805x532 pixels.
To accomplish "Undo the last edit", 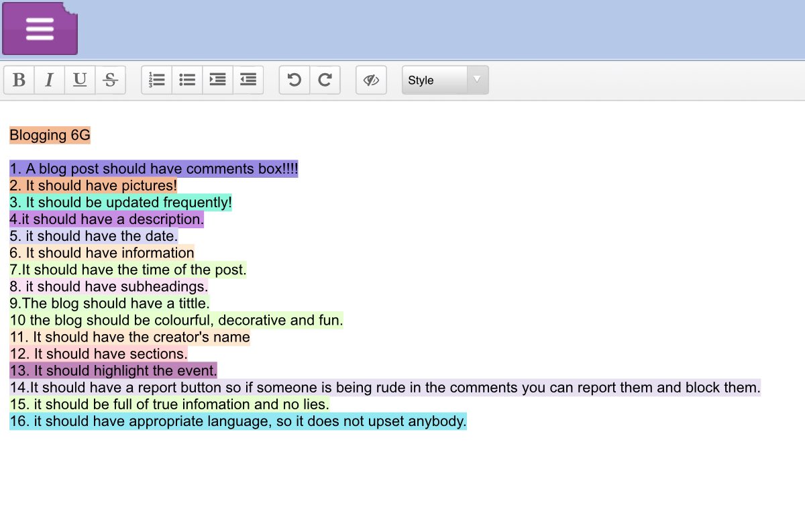I will pos(294,80).
